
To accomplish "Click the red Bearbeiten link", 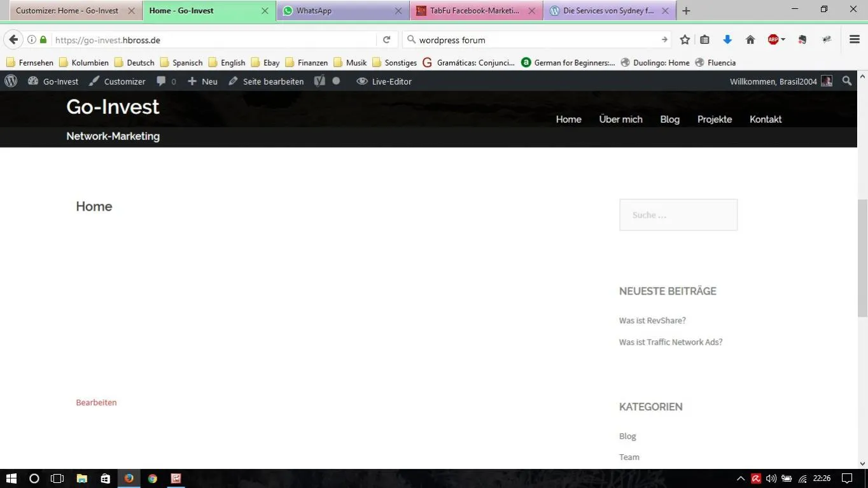I will pos(96,402).
